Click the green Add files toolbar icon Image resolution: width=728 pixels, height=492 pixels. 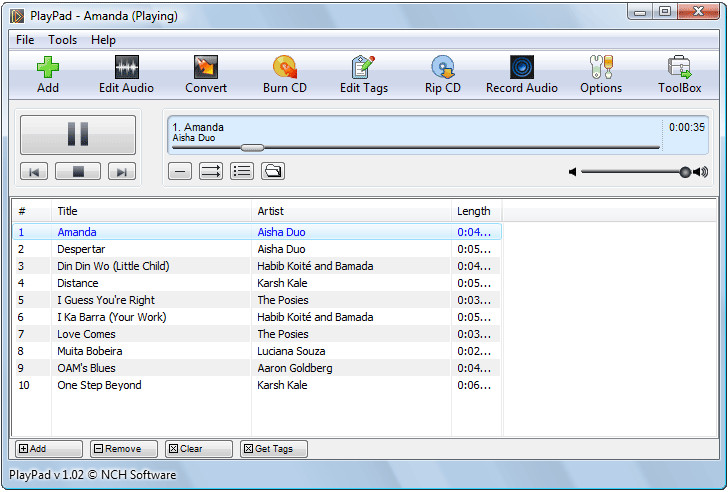(48, 67)
